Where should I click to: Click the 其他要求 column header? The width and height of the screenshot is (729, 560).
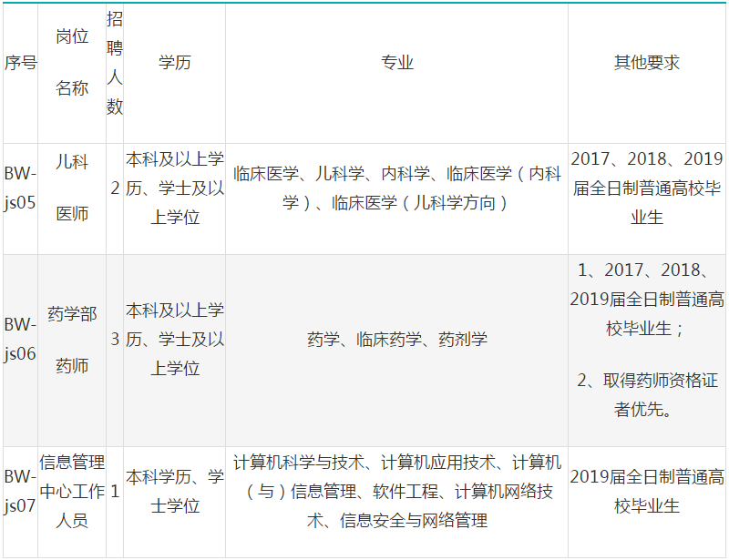(646, 63)
